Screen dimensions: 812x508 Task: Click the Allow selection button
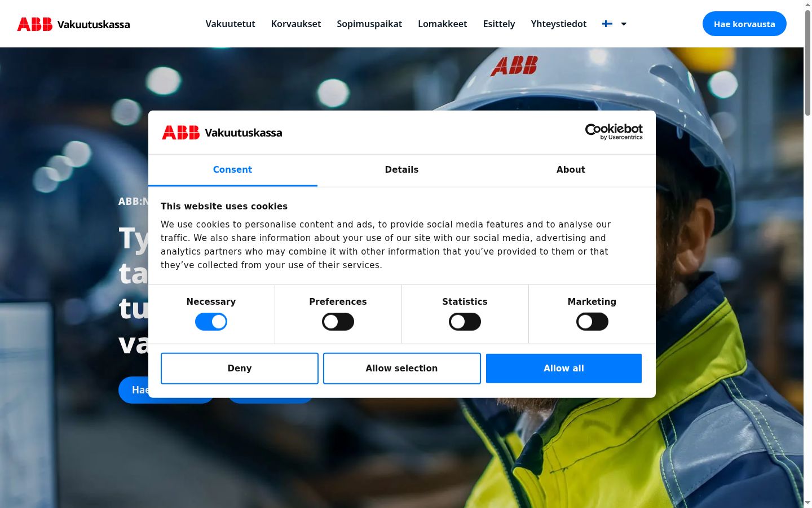(402, 369)
